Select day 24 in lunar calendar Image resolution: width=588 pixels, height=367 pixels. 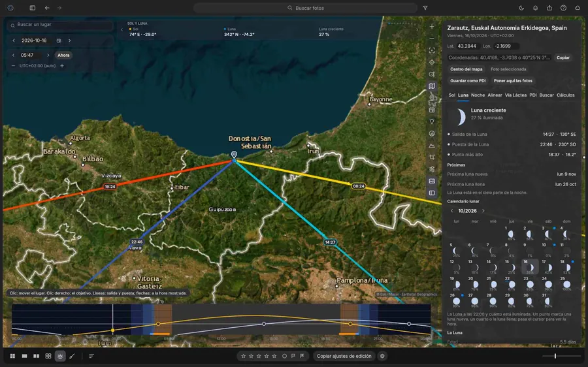547,283
